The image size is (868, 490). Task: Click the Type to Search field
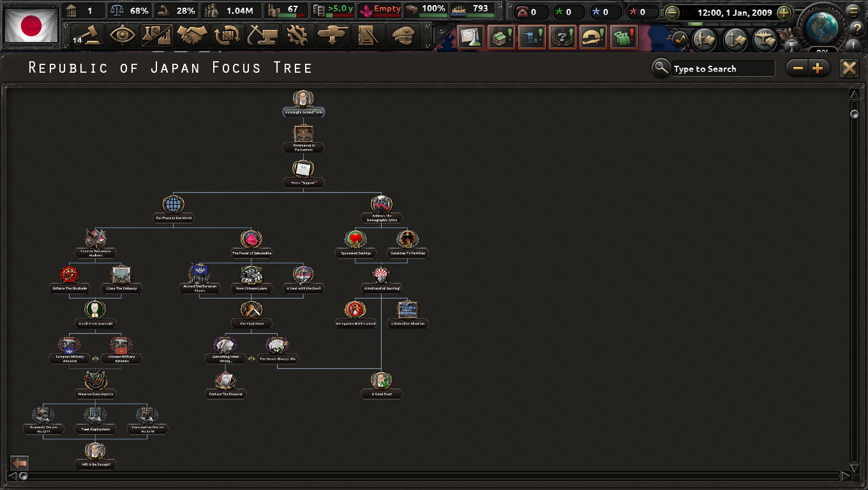tap(723, 68)
